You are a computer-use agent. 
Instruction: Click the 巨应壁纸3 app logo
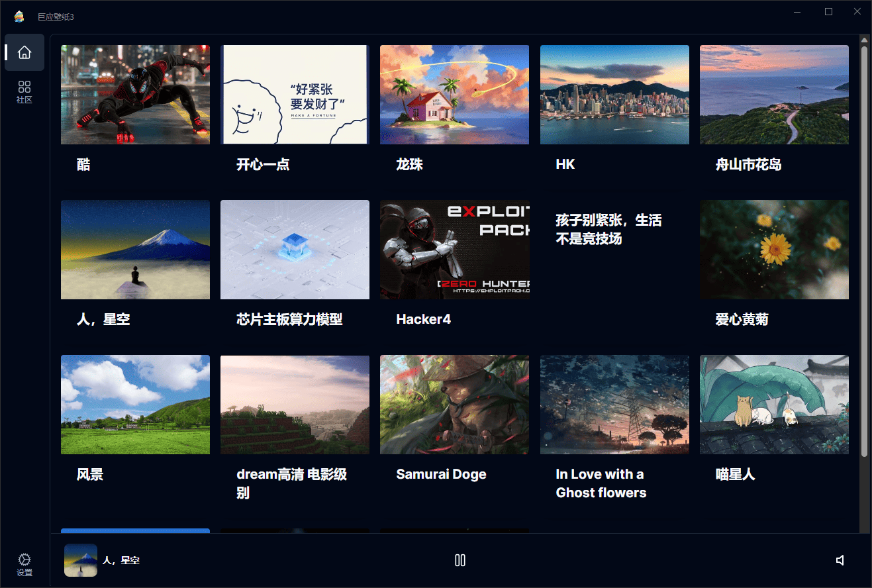pos(18,15)
